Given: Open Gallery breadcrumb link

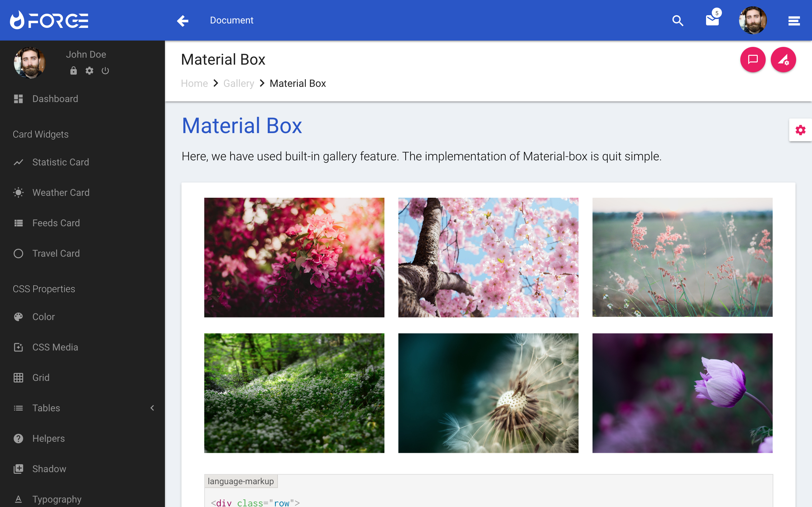Looking at the screenshot, I should [239, 83].
